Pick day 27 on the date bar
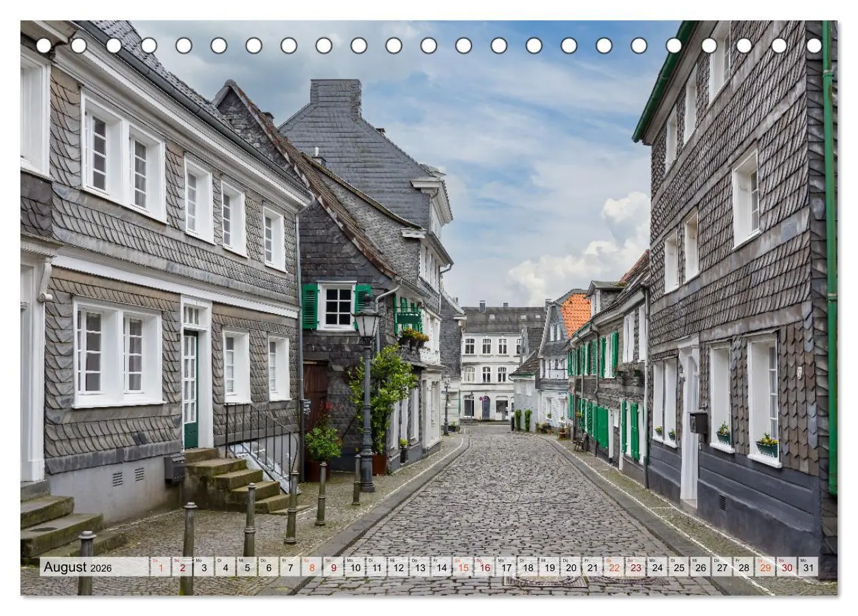Viewport: 858px width, 616px height. [x=722, y=567]
